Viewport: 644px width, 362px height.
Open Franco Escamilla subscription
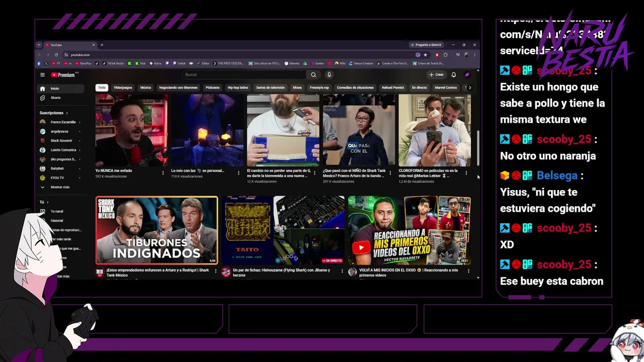(61, 122)
